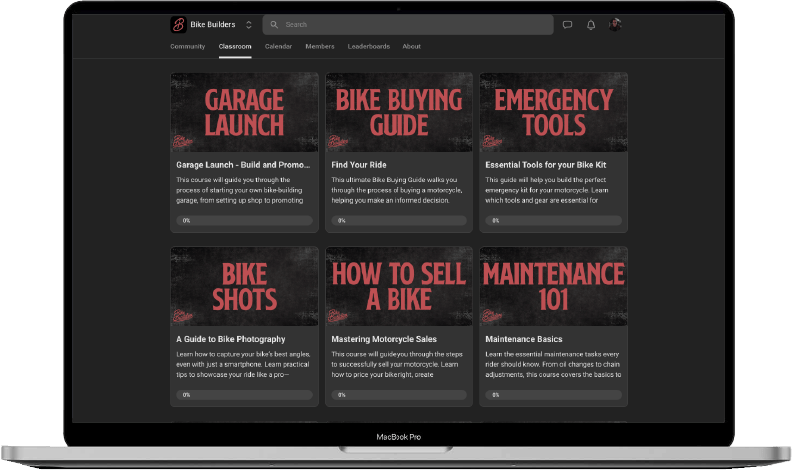Screen dimensions: 793x471
Task: Click the 'Find Your Ride' course title
Action: (359, 165)
